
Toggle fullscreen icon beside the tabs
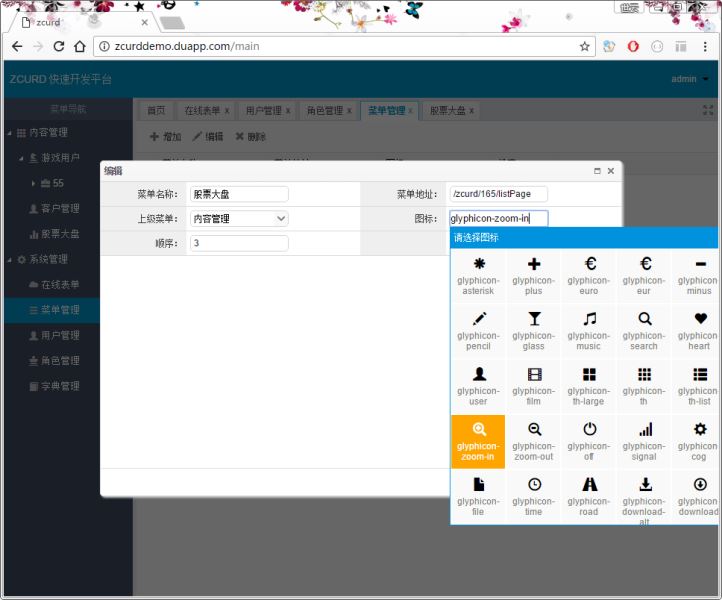pos(708,111)
